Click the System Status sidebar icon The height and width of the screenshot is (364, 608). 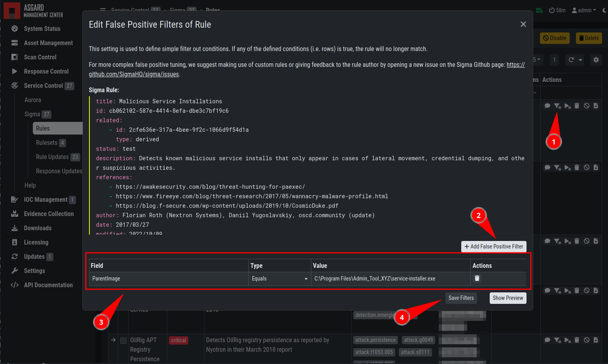tap(15, 28)
